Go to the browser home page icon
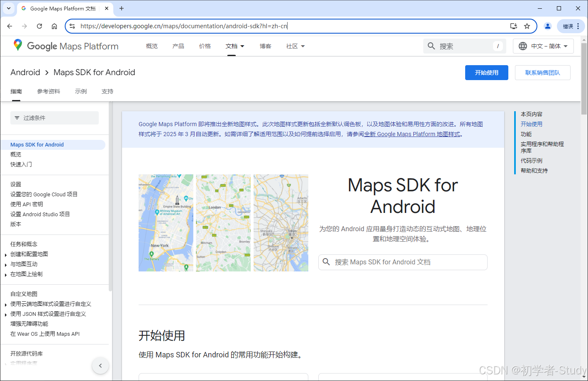The height and width of the screenshot is (381, 588). (x=54, y=26)
